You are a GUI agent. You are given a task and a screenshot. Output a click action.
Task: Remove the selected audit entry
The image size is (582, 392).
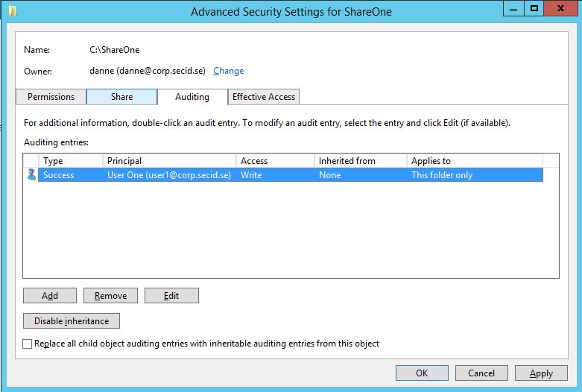[x=110, y=296]
